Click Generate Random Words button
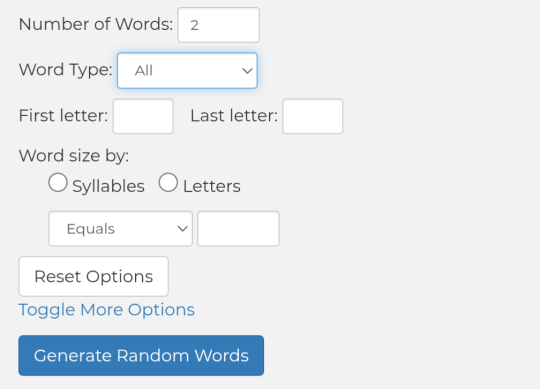This screenshot has height=389, width=540. pos(141,356)
